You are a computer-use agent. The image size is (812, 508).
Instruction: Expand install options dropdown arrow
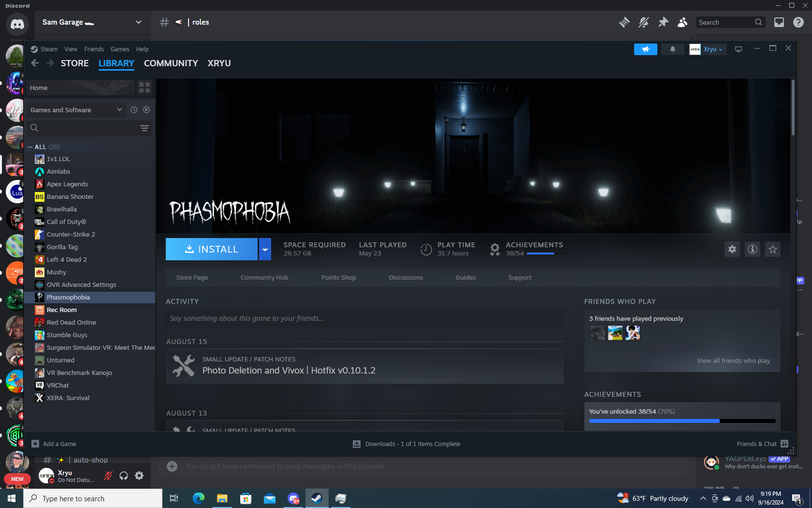point(265,249)
